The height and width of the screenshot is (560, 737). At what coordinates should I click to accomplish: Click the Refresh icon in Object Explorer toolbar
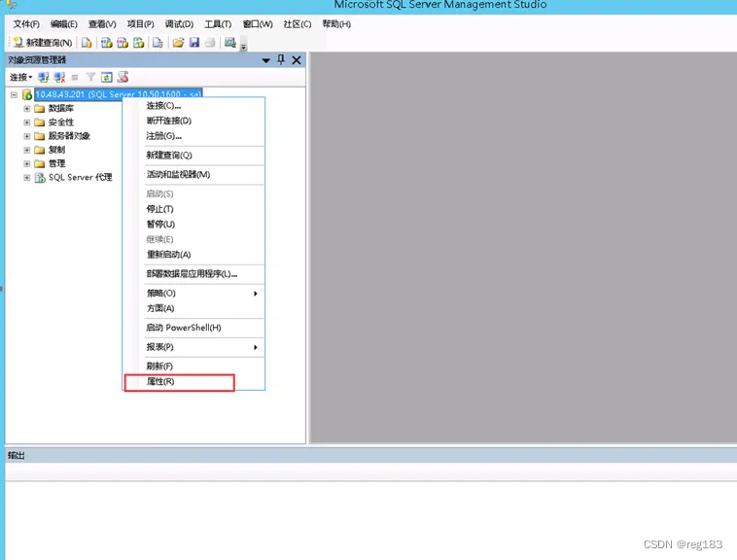107,77
